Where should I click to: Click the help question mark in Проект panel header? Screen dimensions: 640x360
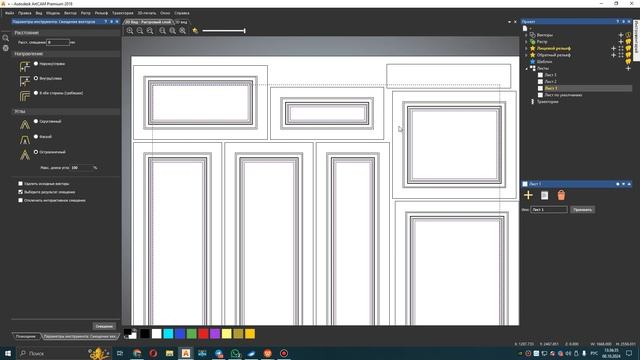[x=618, y=22]
